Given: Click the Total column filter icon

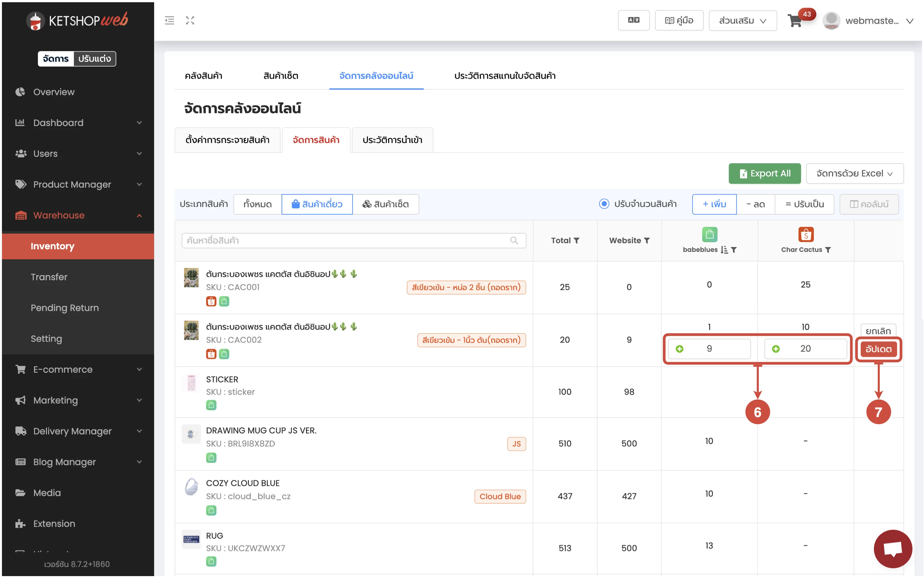Looking at the screenshot, I should tap(577, 241).
